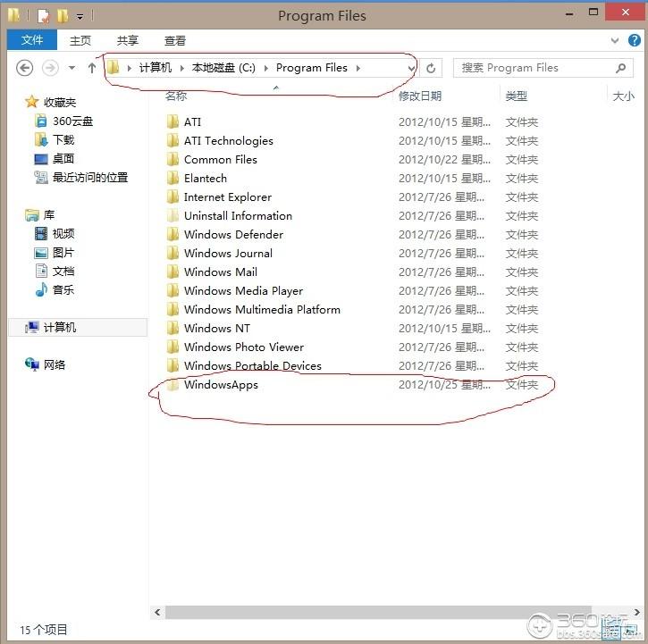This screenshot has width=648, height=644.
Task: Open 桌面 Desktop in the sidebar
Action: tap(63, 158)
